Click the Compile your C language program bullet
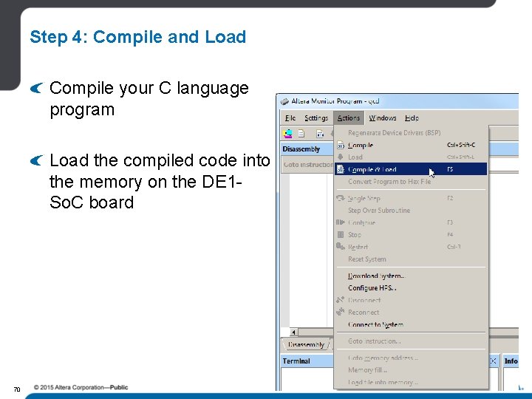Screen dimensions: 532x399 click(149, 99)
